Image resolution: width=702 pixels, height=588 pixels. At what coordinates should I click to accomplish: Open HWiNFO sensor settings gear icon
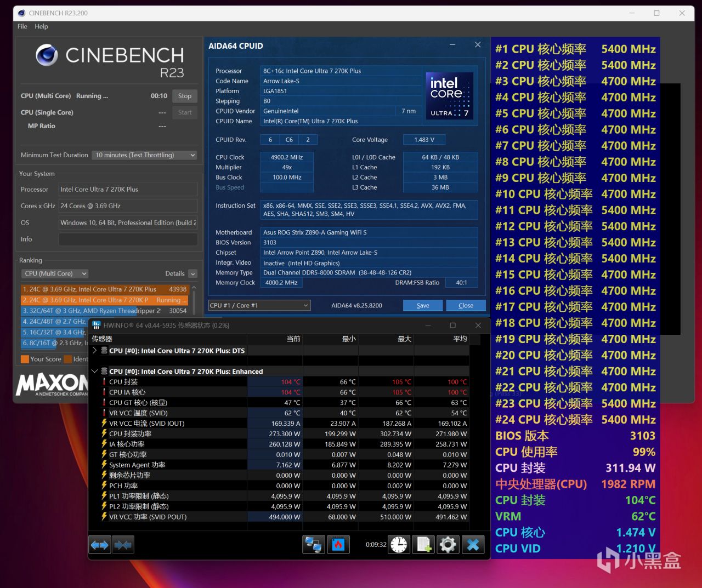448,545
